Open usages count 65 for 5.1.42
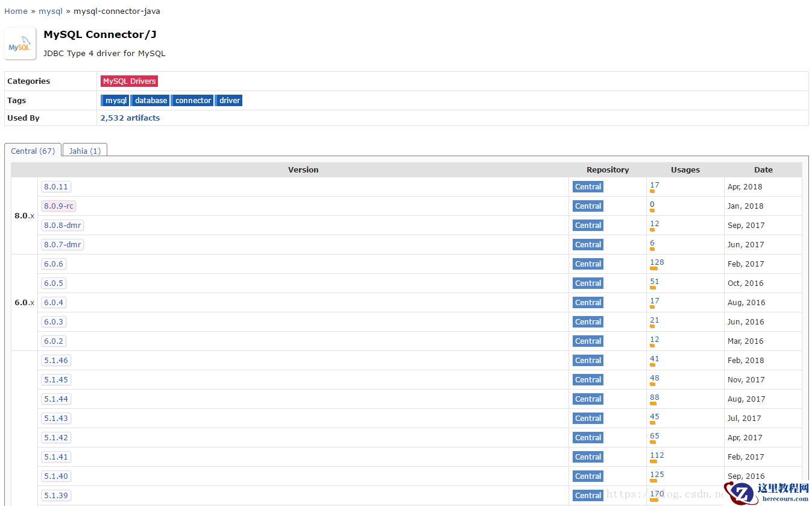This screenshot has width=812, height=506. (x=655, y=436)
